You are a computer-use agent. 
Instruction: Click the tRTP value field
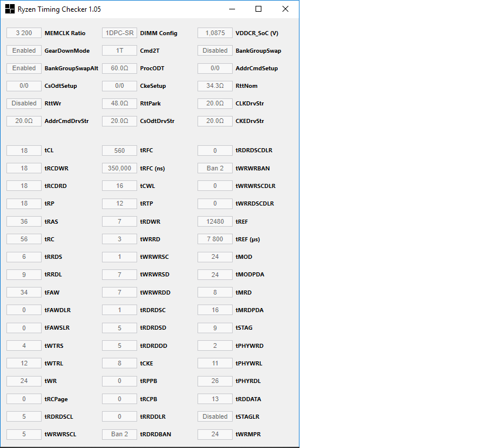coord(120,203)
